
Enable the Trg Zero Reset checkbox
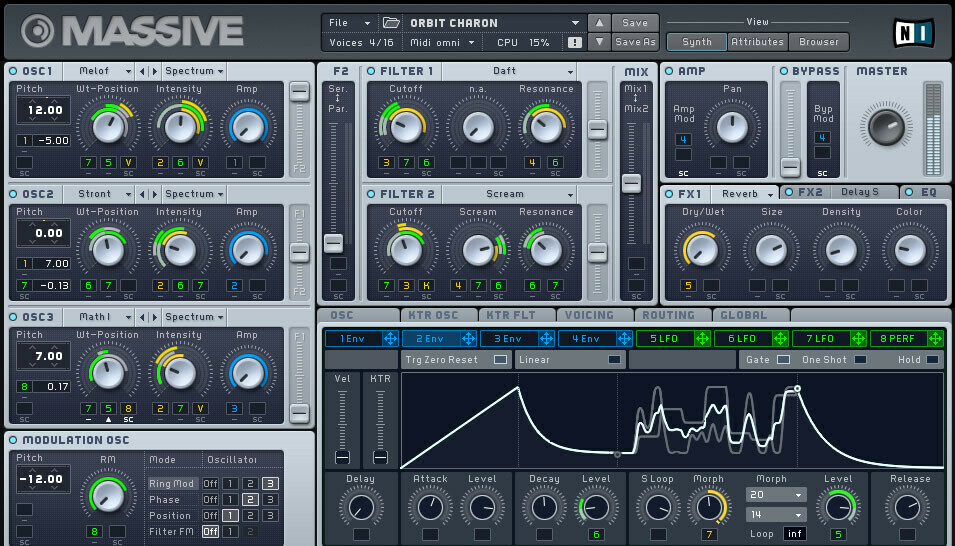click(x=500, y=360)
